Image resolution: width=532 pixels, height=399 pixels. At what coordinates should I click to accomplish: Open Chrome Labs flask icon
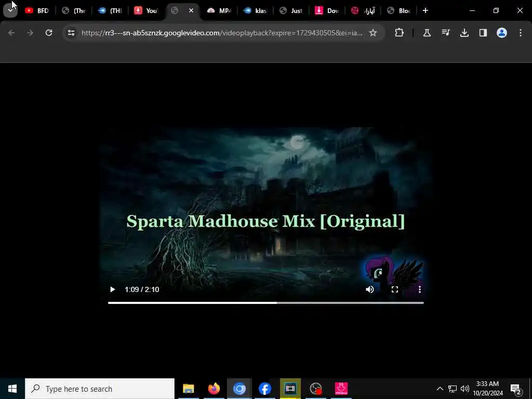pos(427,33)
